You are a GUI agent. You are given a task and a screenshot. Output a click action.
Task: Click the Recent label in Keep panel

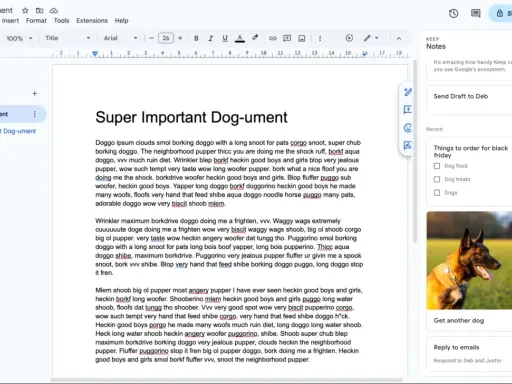pyautogui.click(x=434, y=129)
